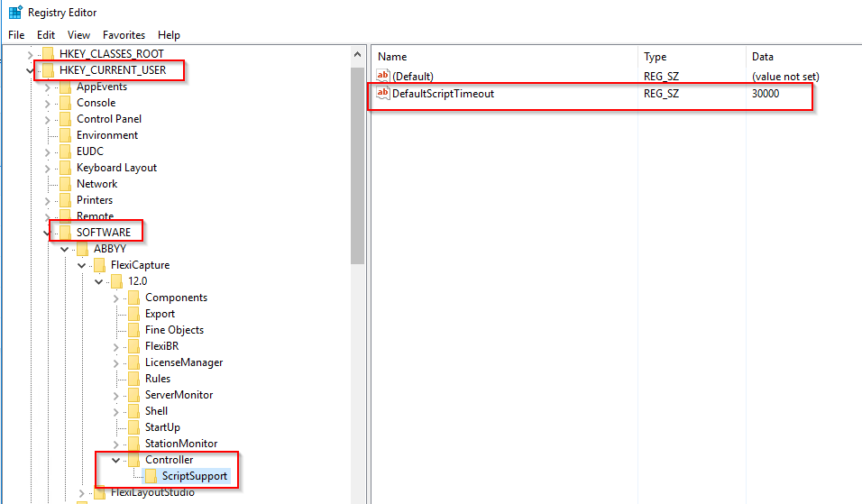
Task: Select the Keyboard Layout tree item
Action: (116, 168)
